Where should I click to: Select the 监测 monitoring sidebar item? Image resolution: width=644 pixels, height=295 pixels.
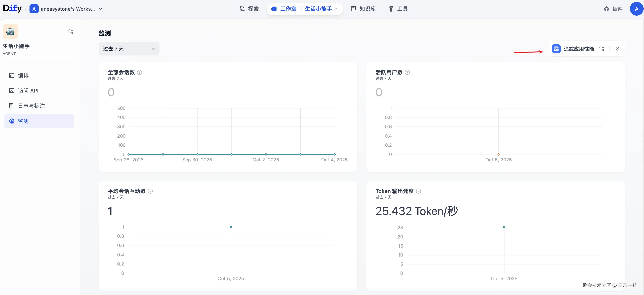23,121
